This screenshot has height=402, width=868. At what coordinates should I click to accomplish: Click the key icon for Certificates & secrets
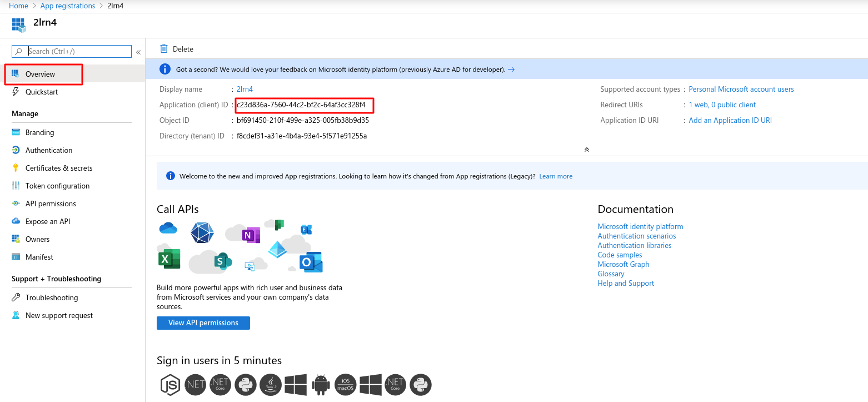[16, 168]
